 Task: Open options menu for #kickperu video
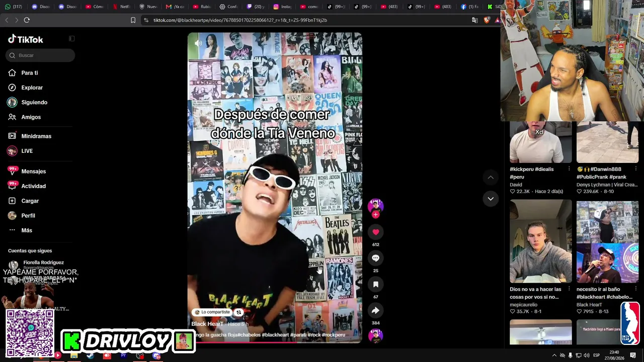click(569, 169)
